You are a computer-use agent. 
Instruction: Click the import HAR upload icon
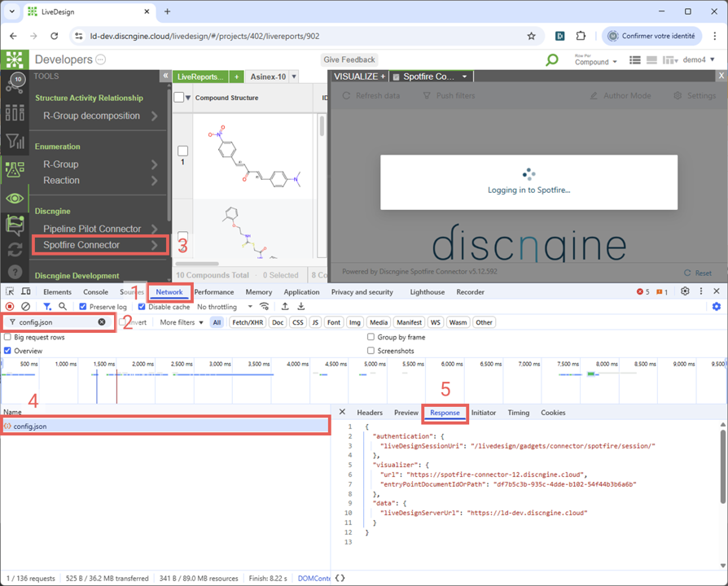[285, 306]
